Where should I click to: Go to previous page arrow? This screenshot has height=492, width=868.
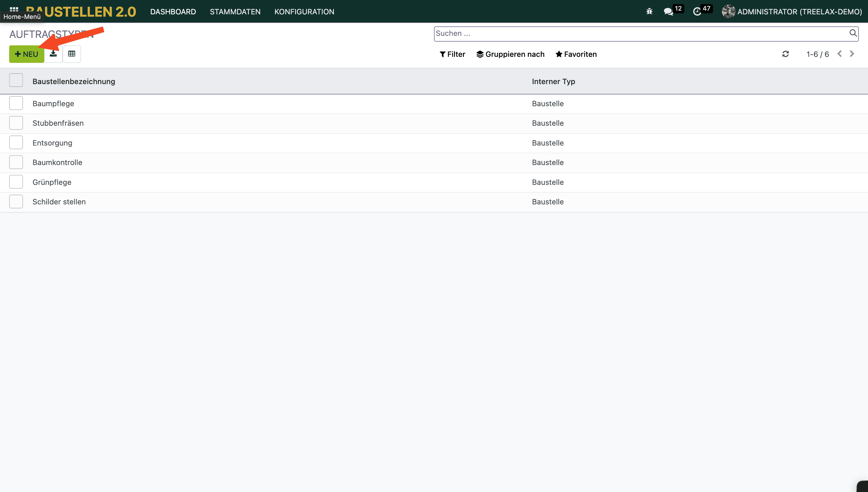839,54
